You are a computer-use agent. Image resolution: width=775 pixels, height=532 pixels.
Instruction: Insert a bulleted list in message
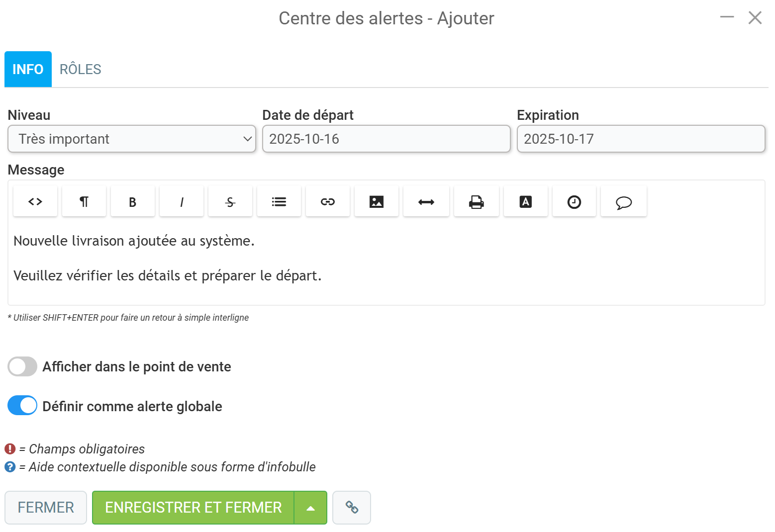279,201
